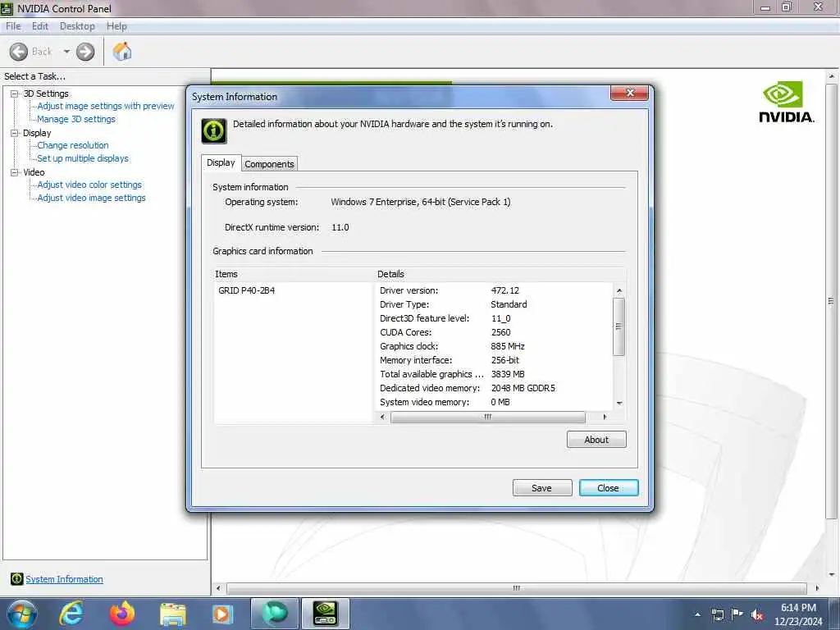This screenshot has height=630, width=840.
Task: Open the Edit menu
Action: [x=40, y=26]
